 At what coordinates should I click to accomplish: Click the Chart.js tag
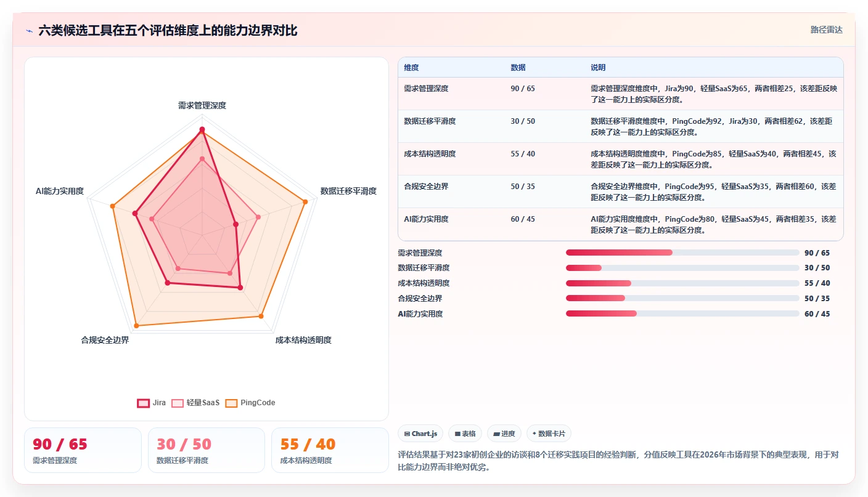coord(420,434)
